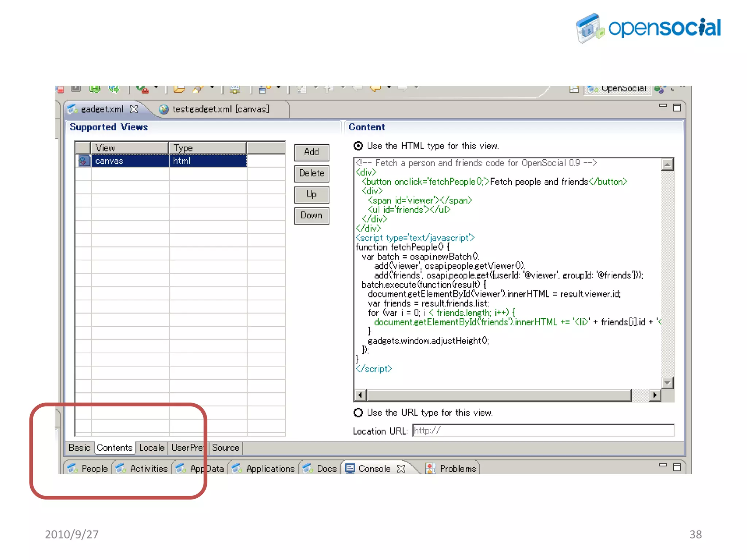Click the Delete view button
The width and height of the screenshot is (747, 560).
click(x=311, y=174)
